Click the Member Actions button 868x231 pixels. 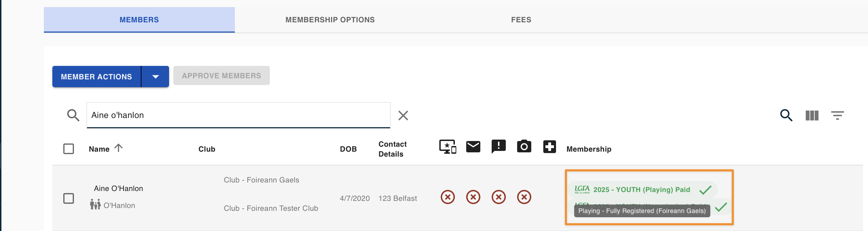coord(97,77)
